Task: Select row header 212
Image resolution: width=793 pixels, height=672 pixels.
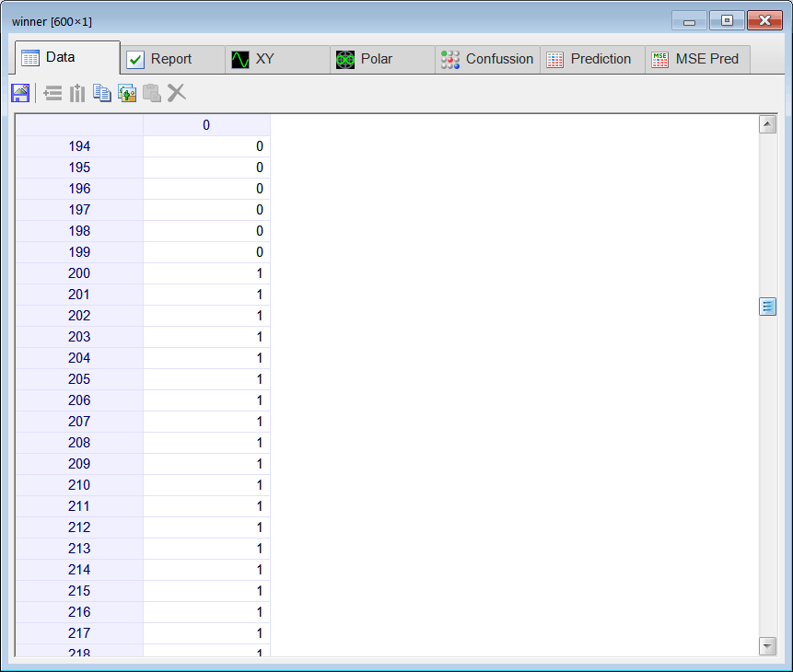Action: point(79,527)
